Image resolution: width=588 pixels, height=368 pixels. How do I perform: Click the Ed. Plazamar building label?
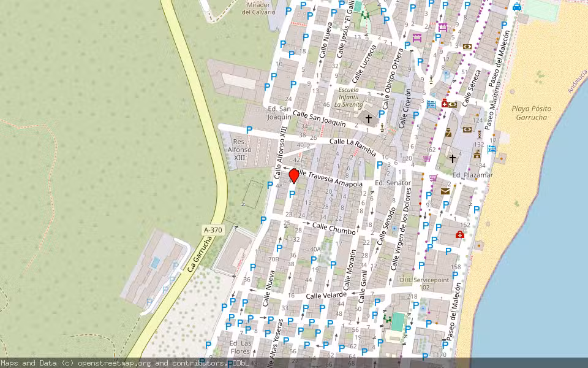[473, 175]
